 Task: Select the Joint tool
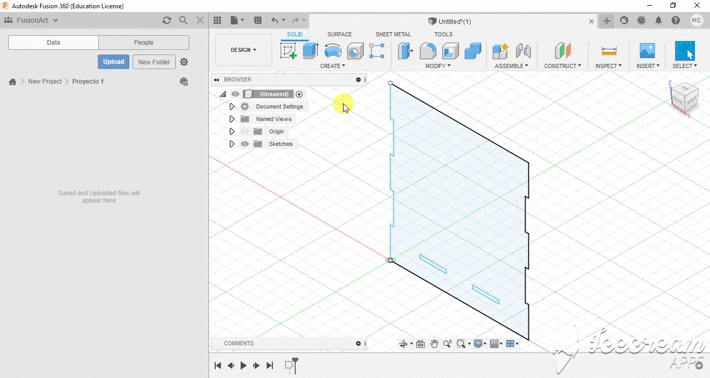[x=523, y=51]
